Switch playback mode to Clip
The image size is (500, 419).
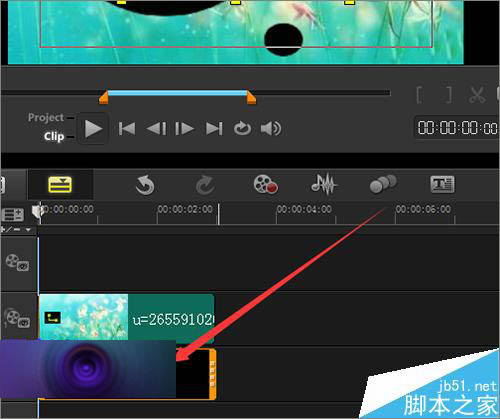54,136
